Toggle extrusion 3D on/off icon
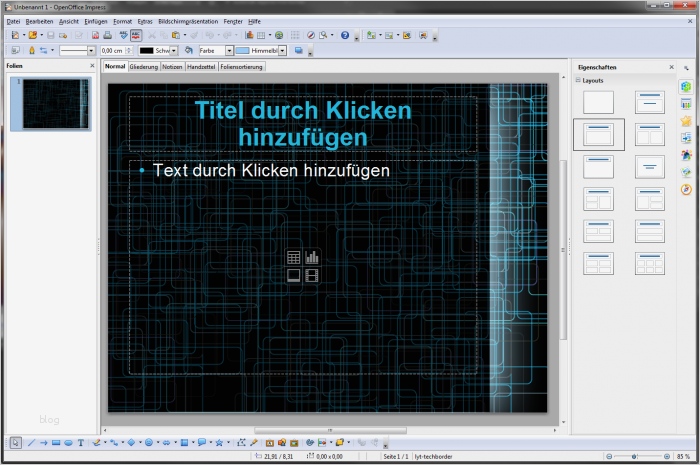This screenshot has width=700, height=465. point(362,443)
